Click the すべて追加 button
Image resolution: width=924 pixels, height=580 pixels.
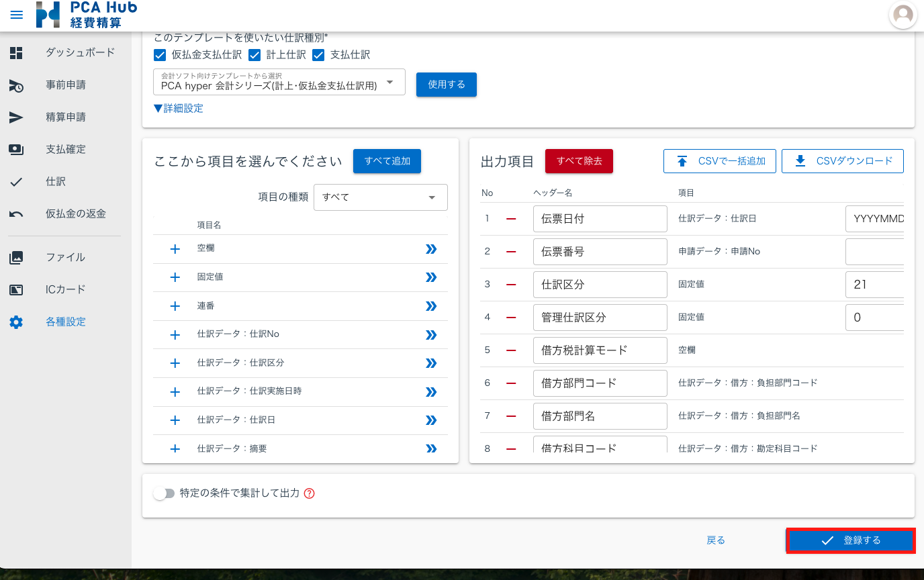coord(387,161)
